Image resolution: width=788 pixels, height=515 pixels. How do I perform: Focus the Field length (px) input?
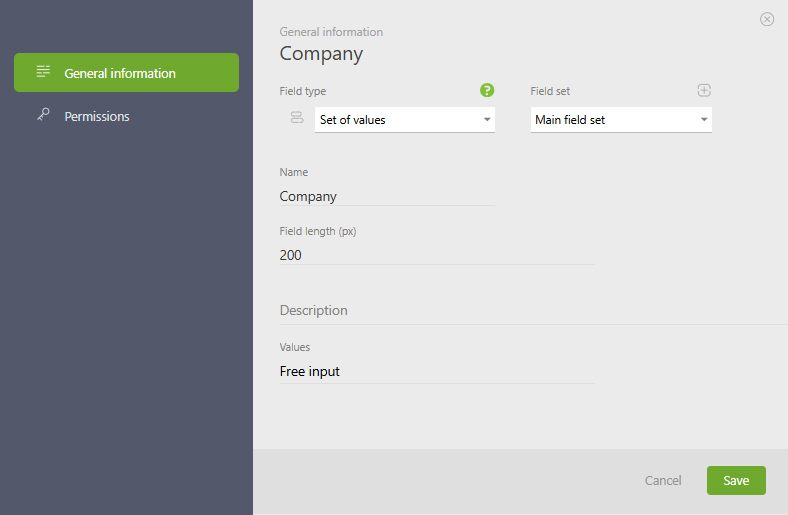click(x=437, y=255)
